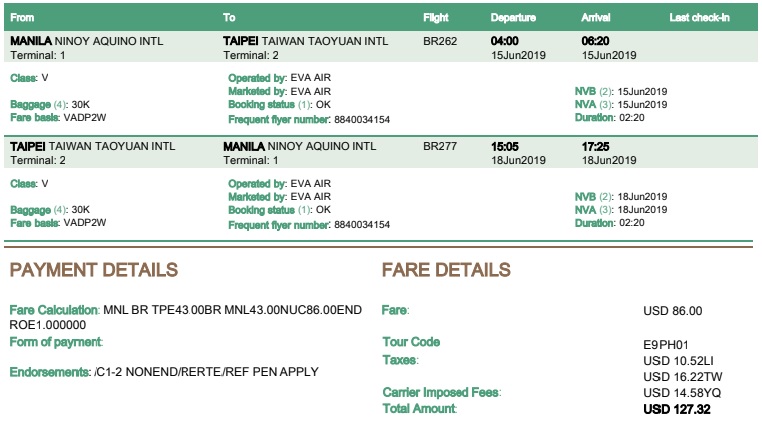
Task: Select the Departure column header
Action: tap(513, 18)
